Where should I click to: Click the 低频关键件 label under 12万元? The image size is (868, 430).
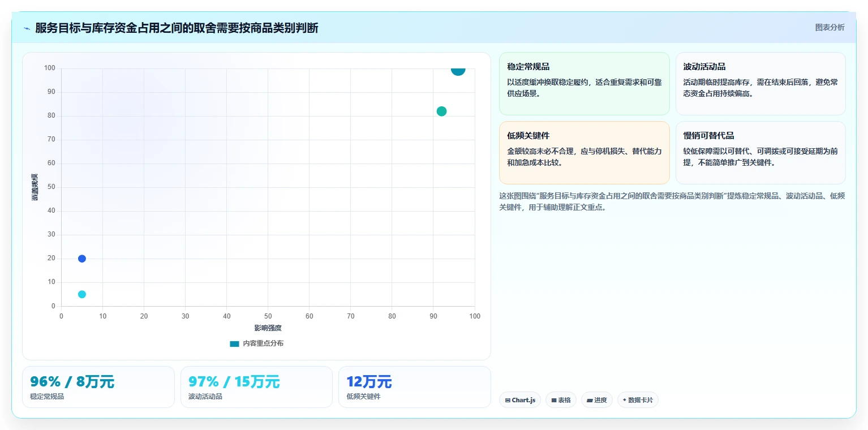coord(363,397)
